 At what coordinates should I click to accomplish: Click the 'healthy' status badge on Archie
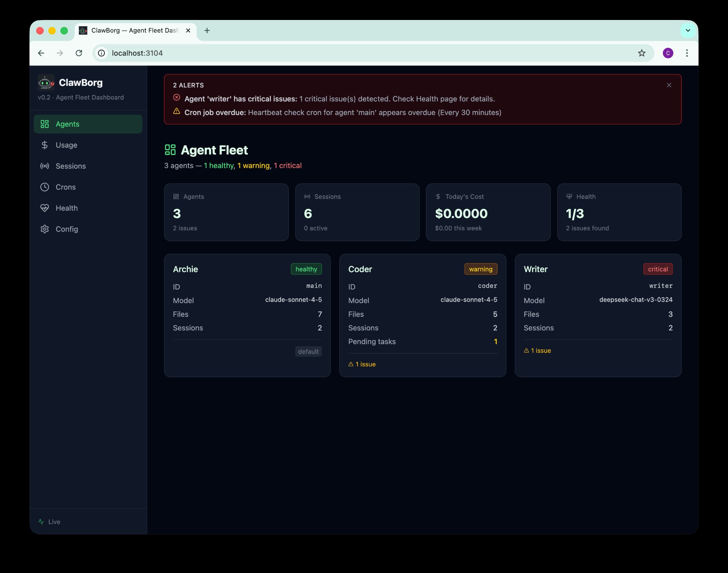[306, 269]
